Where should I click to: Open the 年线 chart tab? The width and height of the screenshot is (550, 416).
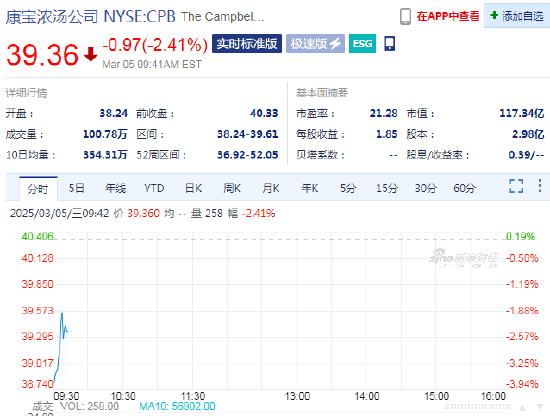(x=115, y=188)
